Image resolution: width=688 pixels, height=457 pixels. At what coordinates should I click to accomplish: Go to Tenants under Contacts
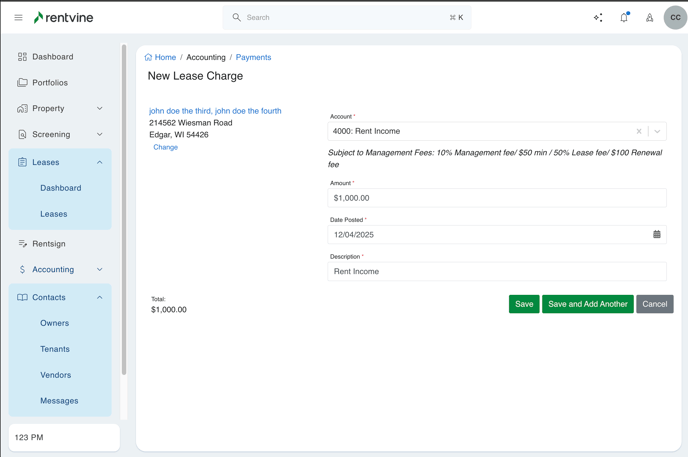[x=55, y=349]
